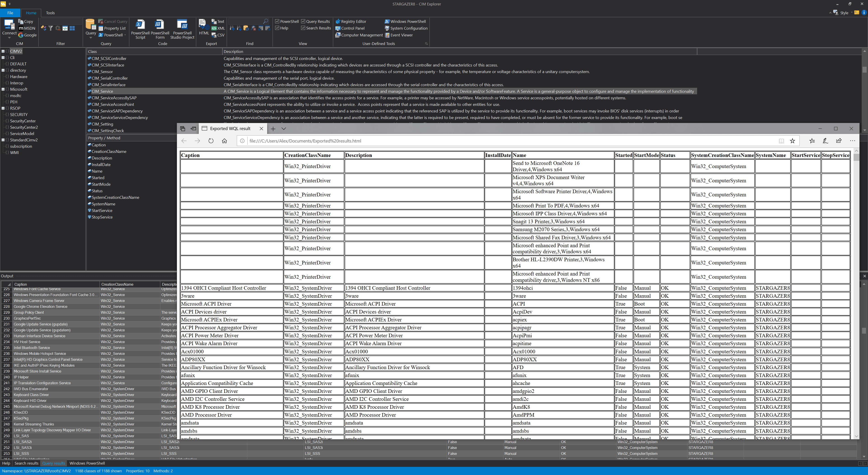Open the Windows PowerShell bottom tab
Image resolution: width=868 pixels, height=475 pixels.
(87, 463)
